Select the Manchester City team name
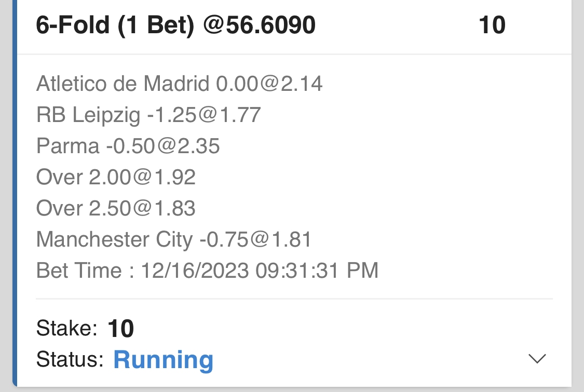This screenshot has height=392, width=584. pos(114,239)
